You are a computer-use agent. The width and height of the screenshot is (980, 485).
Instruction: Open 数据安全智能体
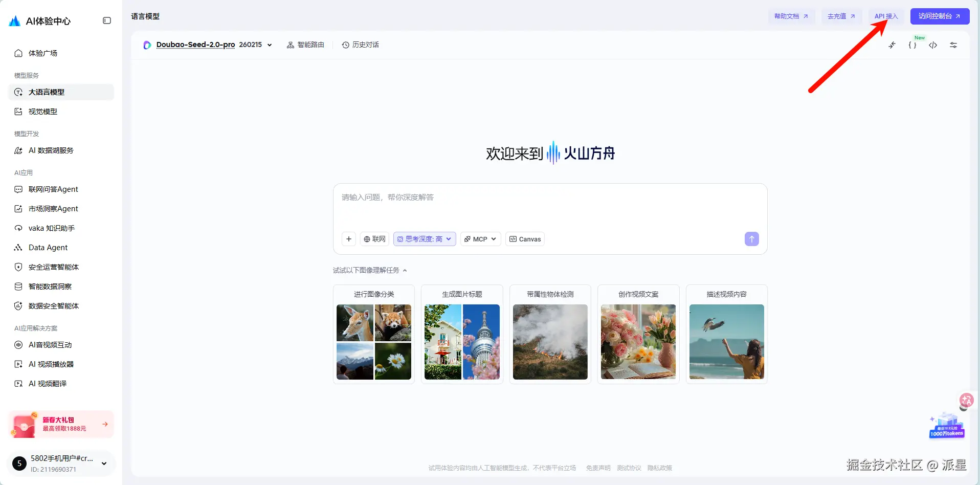[61, 306]
